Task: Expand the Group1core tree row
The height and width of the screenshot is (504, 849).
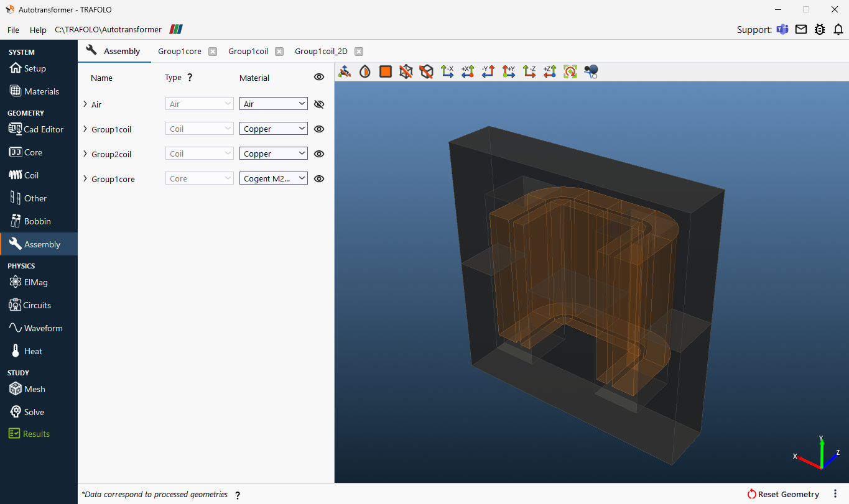Action: (x=85, y=178)
